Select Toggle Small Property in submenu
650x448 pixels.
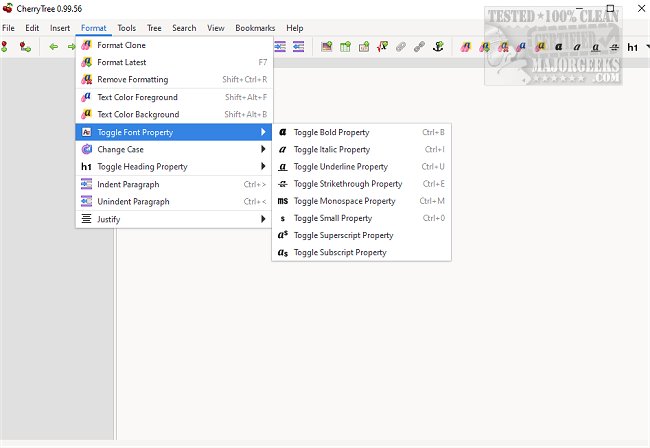coord(361,218)
